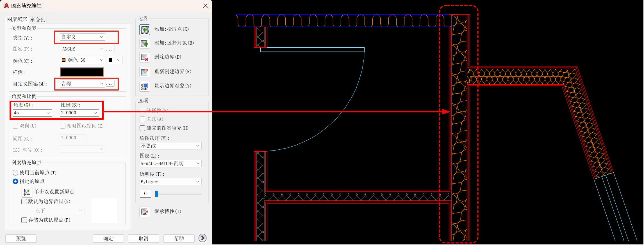Expand the dialog with the round arrow button
Viewport: 644px width, 245px height.
(202, 238)
